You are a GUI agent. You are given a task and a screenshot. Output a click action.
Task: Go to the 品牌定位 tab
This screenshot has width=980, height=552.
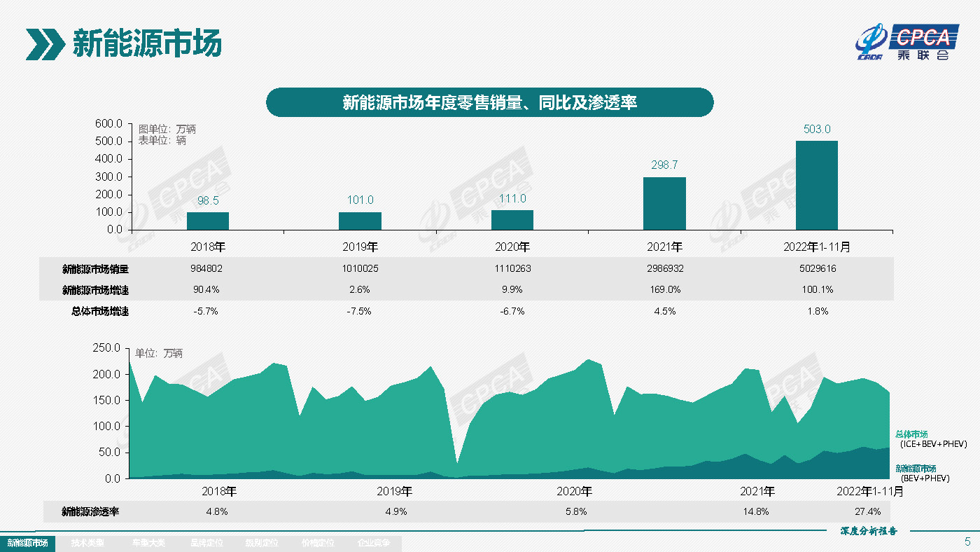206,543
